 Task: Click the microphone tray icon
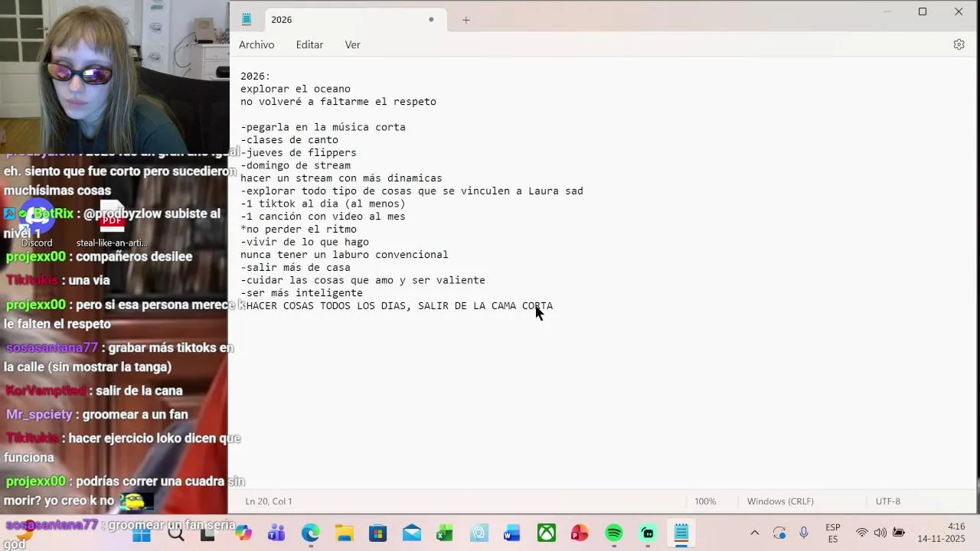pyautogui.click(x=804, y=533)
